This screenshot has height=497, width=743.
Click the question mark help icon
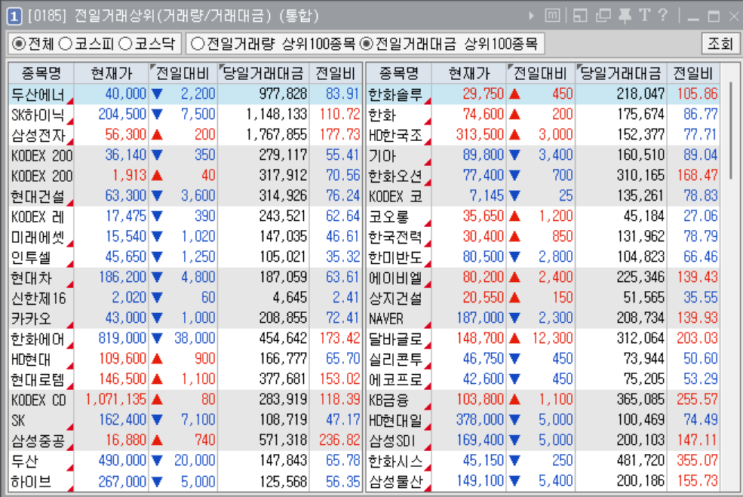(x=663, y=16)
